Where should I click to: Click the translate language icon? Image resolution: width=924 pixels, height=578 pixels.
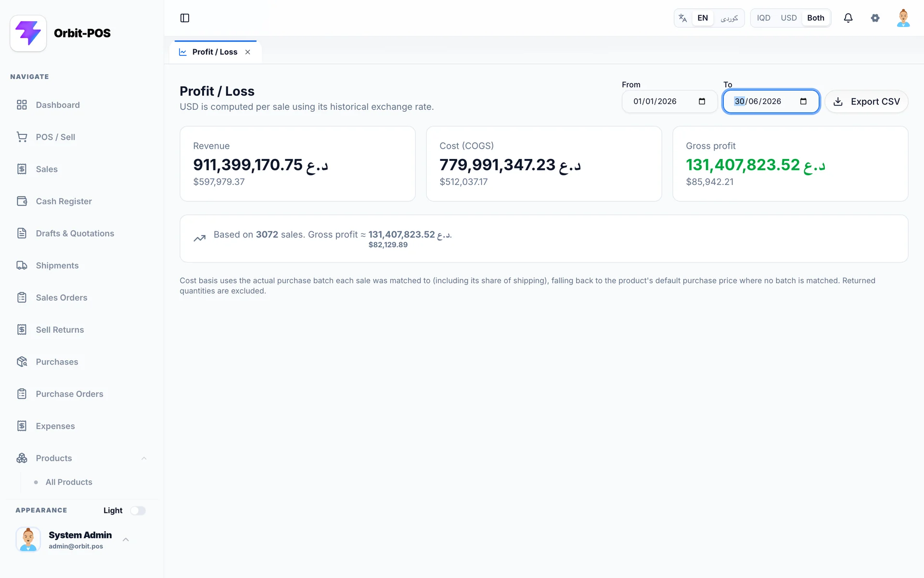(682, 18)
